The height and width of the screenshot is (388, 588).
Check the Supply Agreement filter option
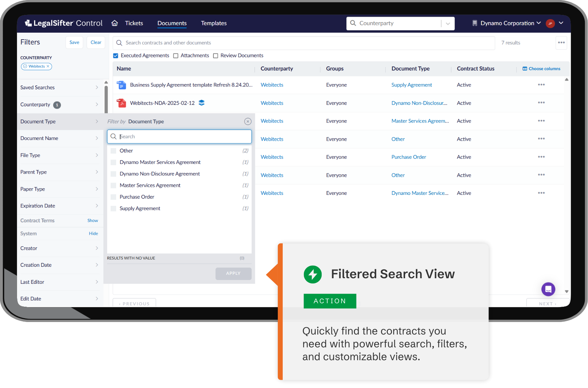[x=113, y=208]
